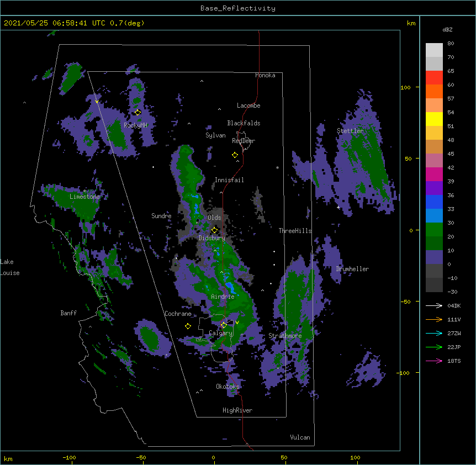476x465 pixels.
Task: Click the asterisk marker east of Innisfail
Action: [x=277, y=167]
